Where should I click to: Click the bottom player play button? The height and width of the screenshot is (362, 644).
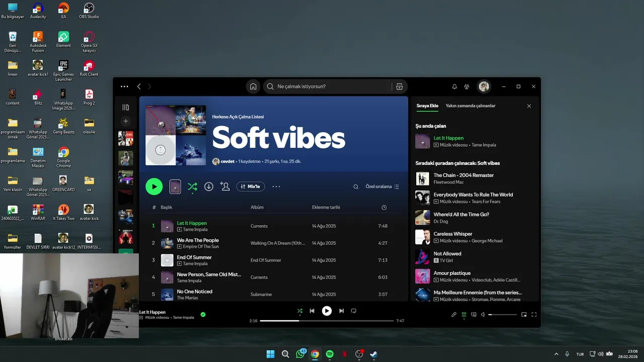pos(327,311)
